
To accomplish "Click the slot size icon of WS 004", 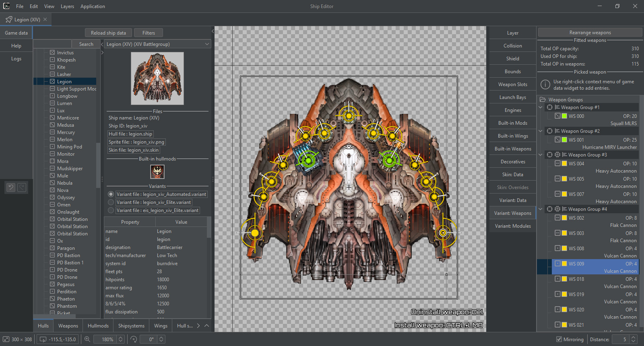I will tap(557, 163).
